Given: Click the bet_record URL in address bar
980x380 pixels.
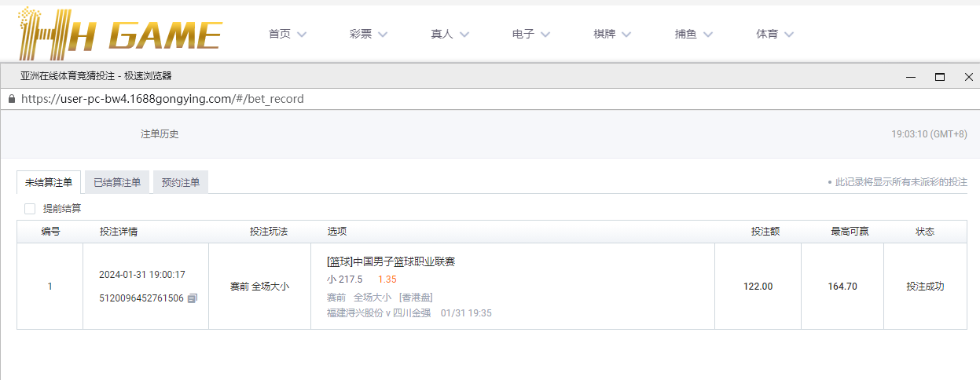Looking at the screenshot, I should point(163,99).
